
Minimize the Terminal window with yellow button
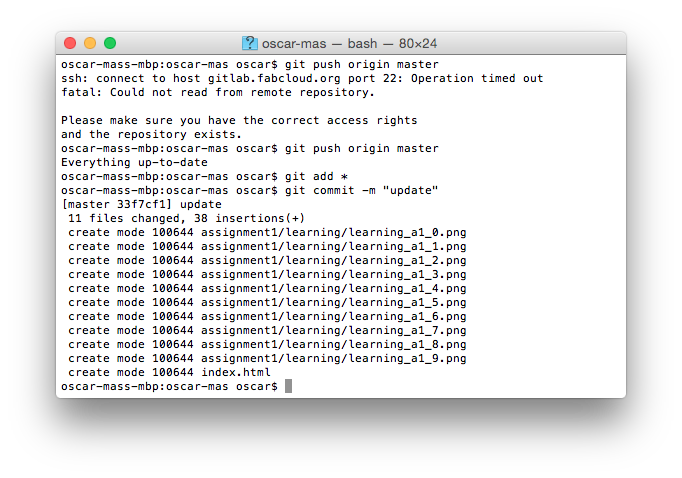[x=90, y=43]
